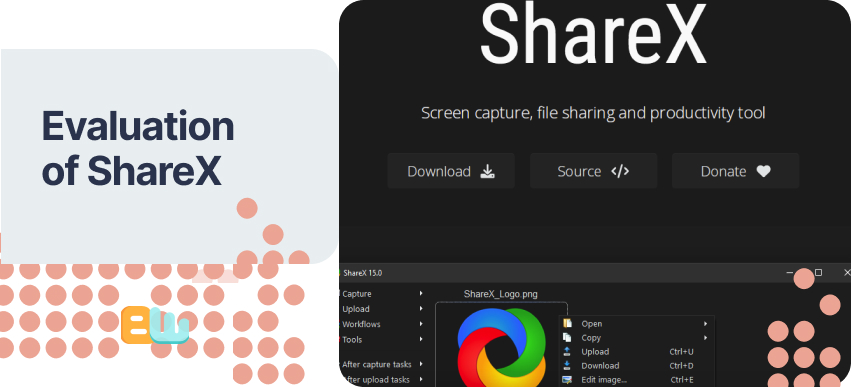Open the Source code button
Screen dimensions: 852x387
(x=593, y=171)
